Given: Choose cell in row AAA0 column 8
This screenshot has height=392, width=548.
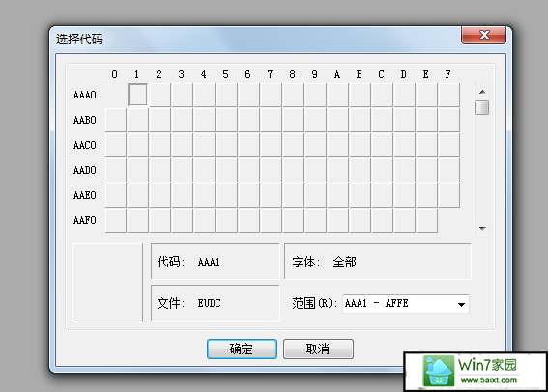Looking at the screenshot, I should coord(293,95).
